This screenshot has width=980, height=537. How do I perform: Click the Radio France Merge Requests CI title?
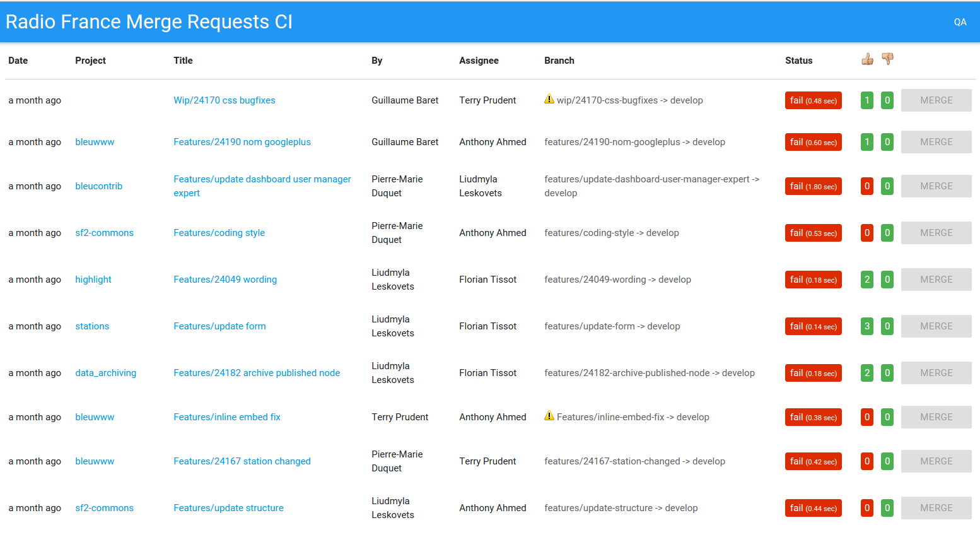pyautogui.click(x=149, y=22)
